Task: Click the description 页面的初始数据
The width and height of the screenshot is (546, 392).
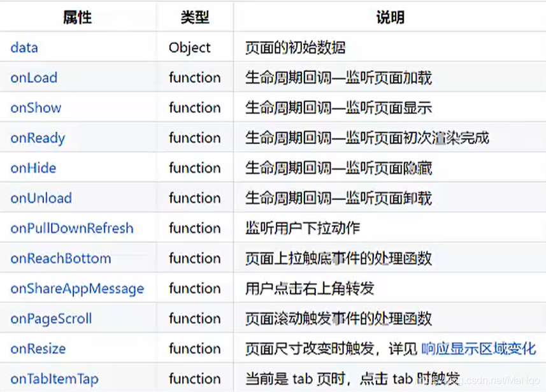Action: coord(295,48)
